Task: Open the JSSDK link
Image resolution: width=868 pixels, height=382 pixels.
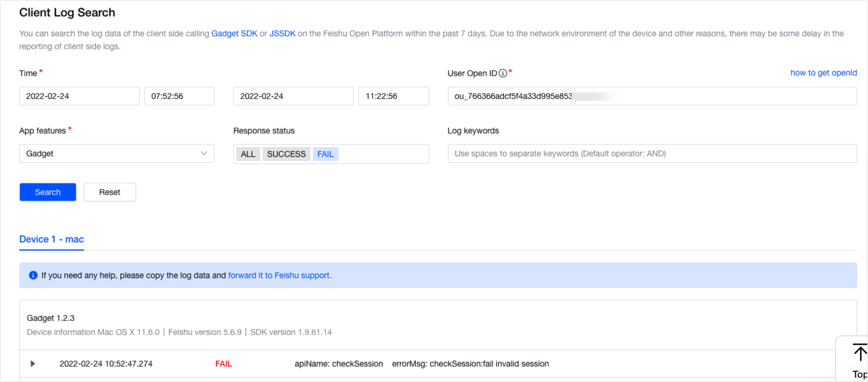Action: click(x=283, y=34)
